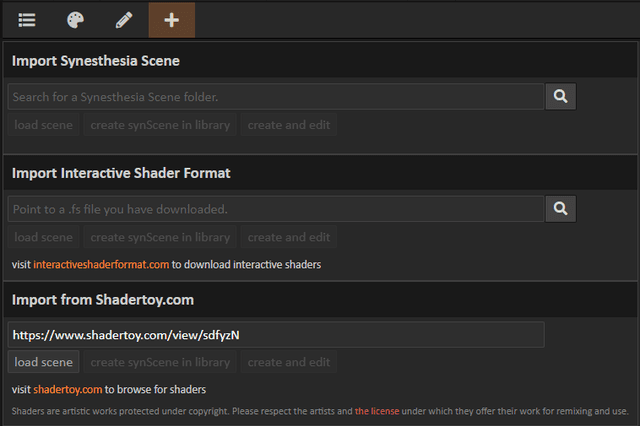The image size is (640, 426).
Task: Focus the .fs file path input field
Action: pos(275,208)
